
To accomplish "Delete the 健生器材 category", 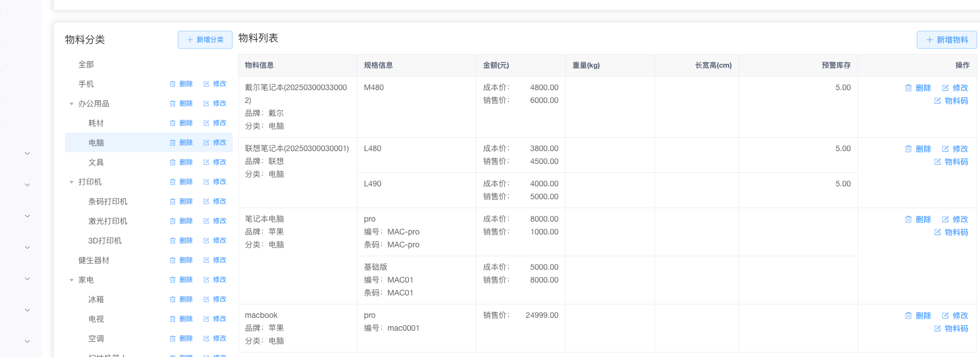I will click(x=181, y=260).
